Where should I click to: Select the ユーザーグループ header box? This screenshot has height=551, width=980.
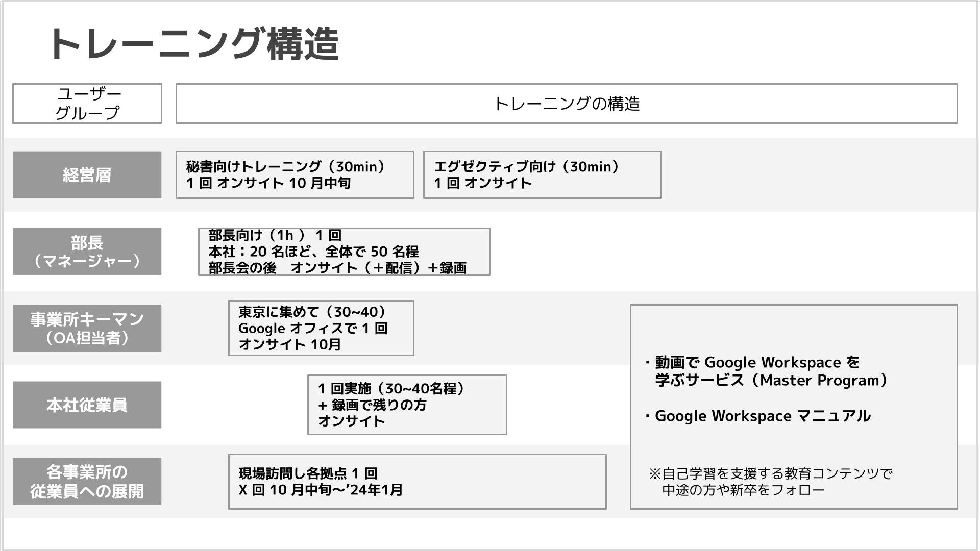tap(87, 104)
